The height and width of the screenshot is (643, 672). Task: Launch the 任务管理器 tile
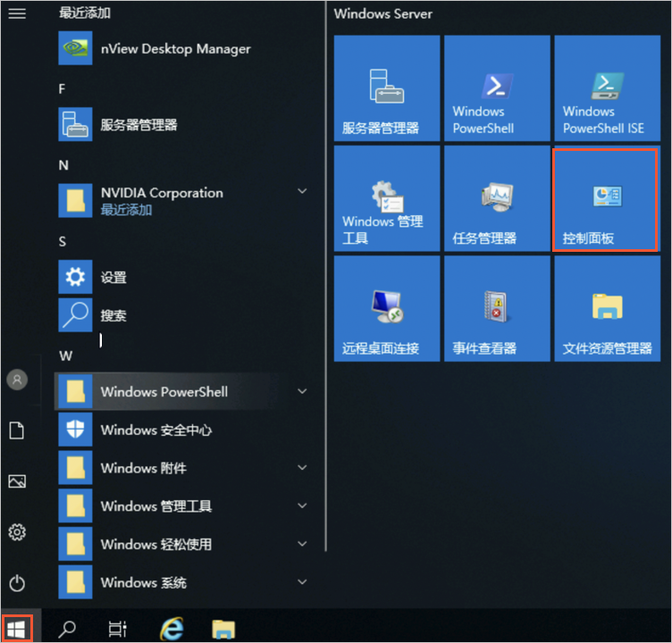tap(496, 200)
